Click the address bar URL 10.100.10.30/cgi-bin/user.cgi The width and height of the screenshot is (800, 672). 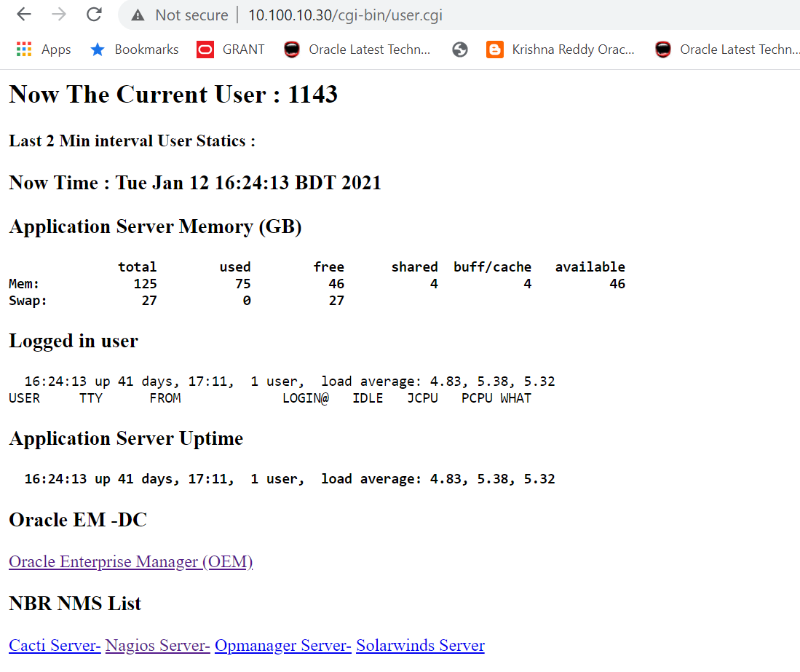click(346, 15)
